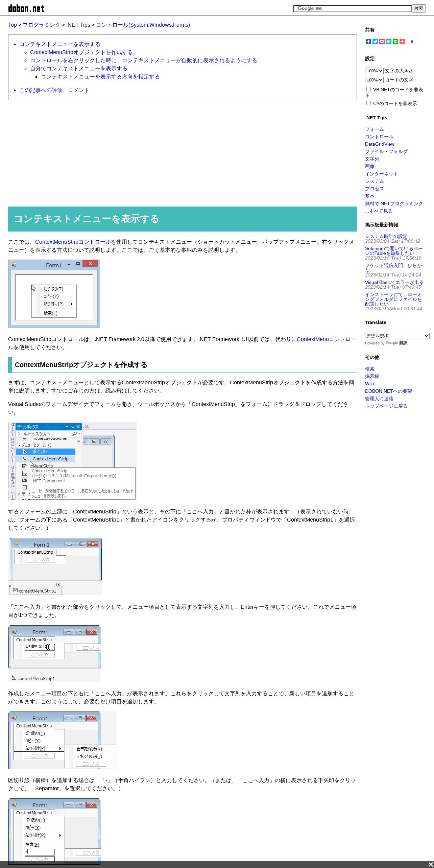Screen dimensions: 434x868
Task: Open システム sidebar link
Action: 374,181
